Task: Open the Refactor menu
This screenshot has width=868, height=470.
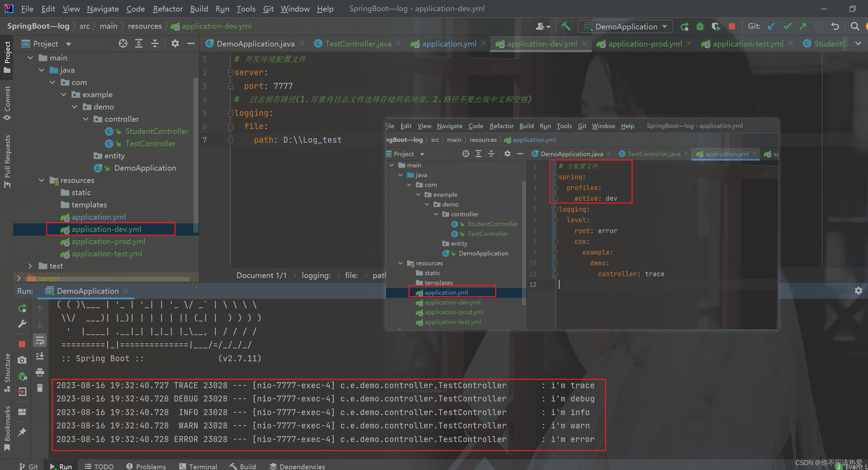Action: pos(168,9)
